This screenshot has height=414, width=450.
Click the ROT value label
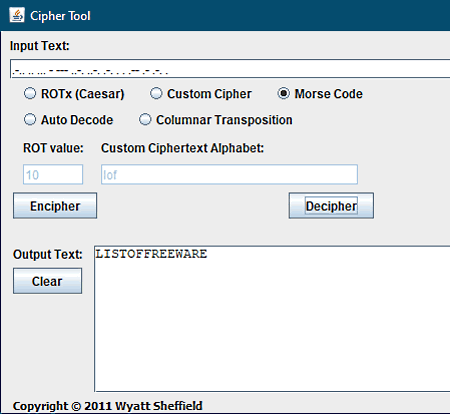coord(53,148)
